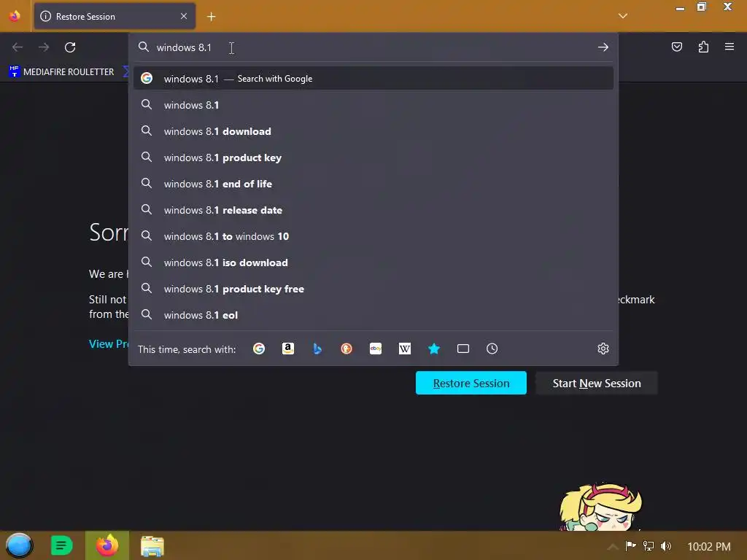Go back to the previous page
Viewport: 747px width, 560px height.
coord(18,47)
